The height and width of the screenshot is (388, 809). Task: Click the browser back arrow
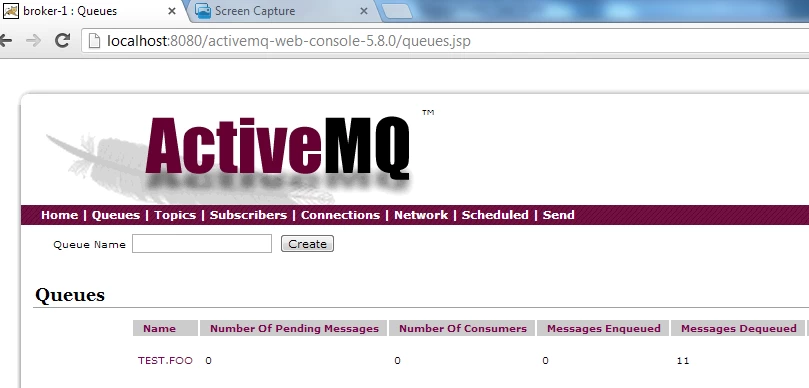pyautogui.click(x=5, y=40)
